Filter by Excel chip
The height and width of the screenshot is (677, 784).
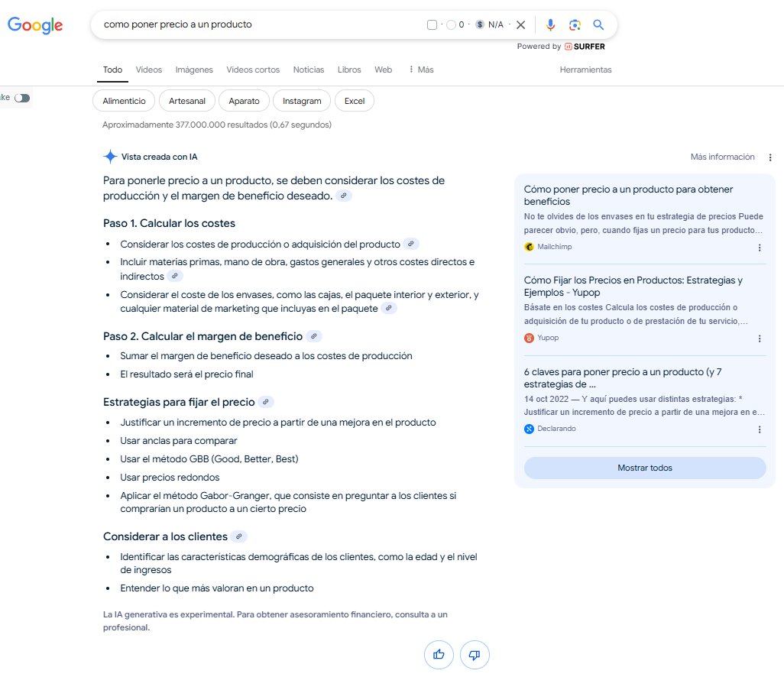(x=355, y=101)
